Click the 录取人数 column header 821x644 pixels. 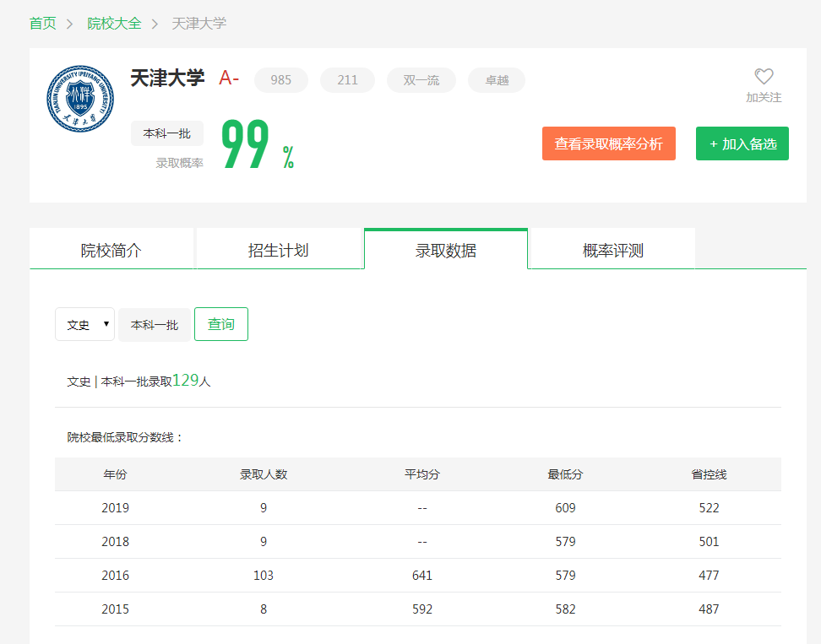[264, 474]
